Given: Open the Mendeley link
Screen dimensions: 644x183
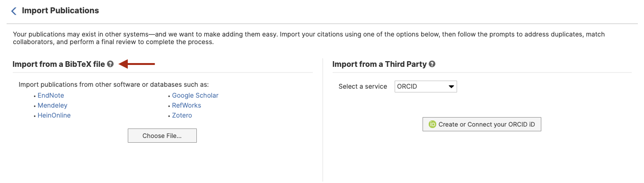Looking at the screenshot, I should (53, 105).
